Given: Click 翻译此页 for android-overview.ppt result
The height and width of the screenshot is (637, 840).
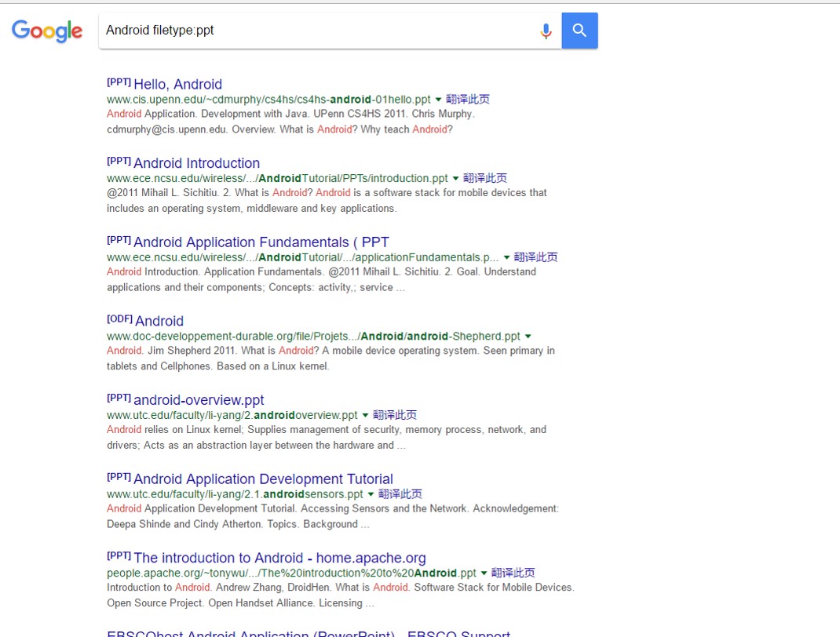Looking at the screenshot, I should (395, 416).
